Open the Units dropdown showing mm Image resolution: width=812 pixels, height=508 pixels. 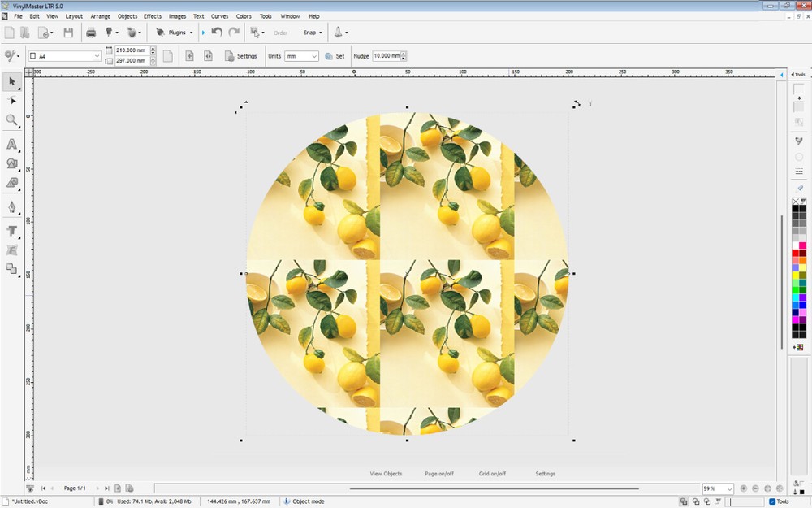(302, 56)
